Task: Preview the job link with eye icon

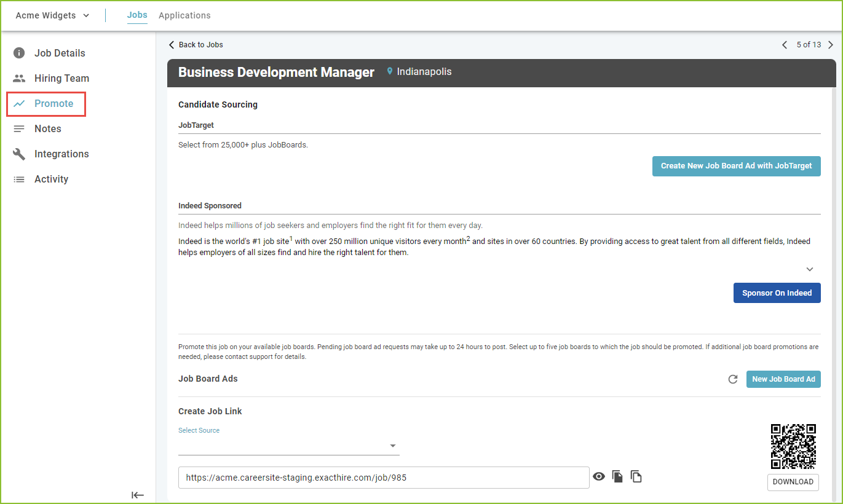Action: tap(599, 476)
